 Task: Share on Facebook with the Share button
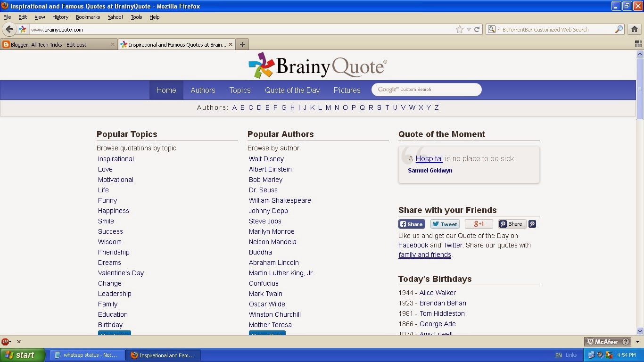click(412, 224)
